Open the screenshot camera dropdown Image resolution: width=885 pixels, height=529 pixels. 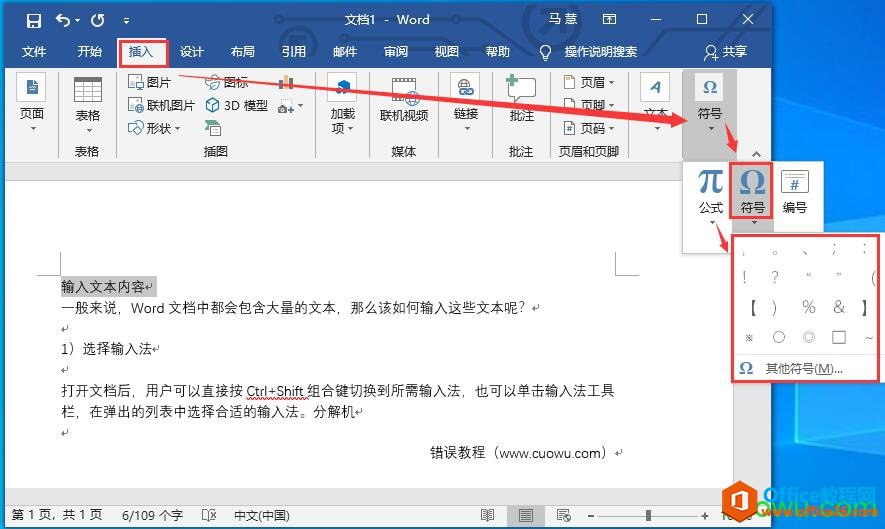290,106
